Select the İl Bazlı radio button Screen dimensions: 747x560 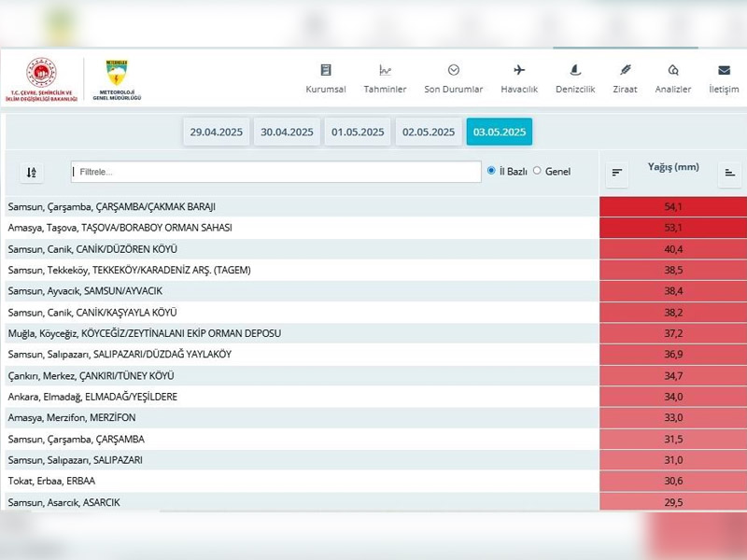[x=491, y=171]
